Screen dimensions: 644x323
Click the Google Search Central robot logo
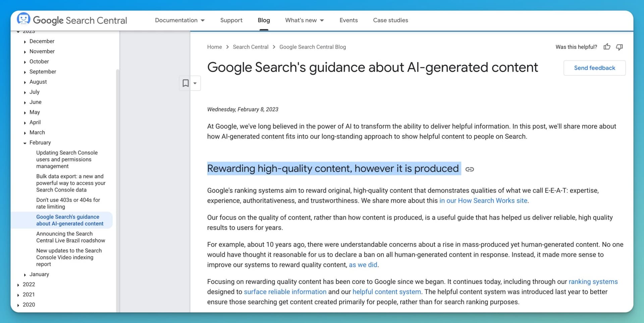tap(23, 19)
